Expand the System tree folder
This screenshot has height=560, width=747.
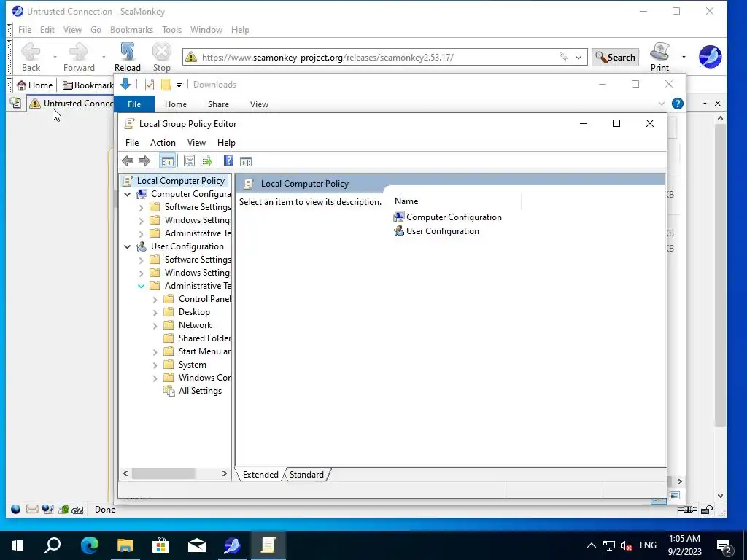click(x=155, y=365)
